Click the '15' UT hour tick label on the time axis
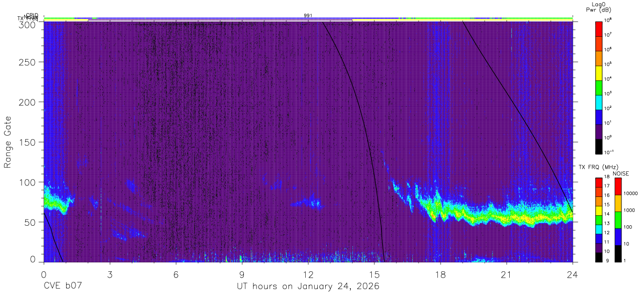The width and height of the screenshot is (644, 297). click(374, 274)
